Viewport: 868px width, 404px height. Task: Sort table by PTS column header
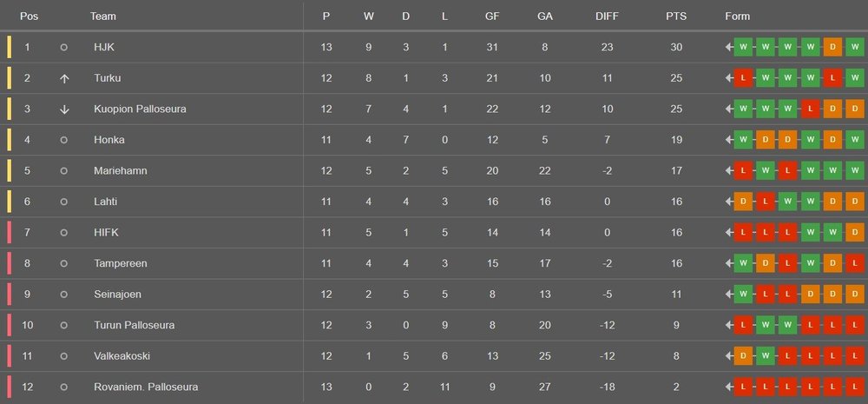coord(675,17)
